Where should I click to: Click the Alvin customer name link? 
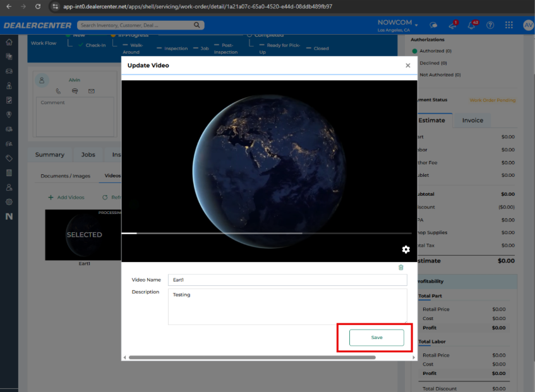pos(75,80)
